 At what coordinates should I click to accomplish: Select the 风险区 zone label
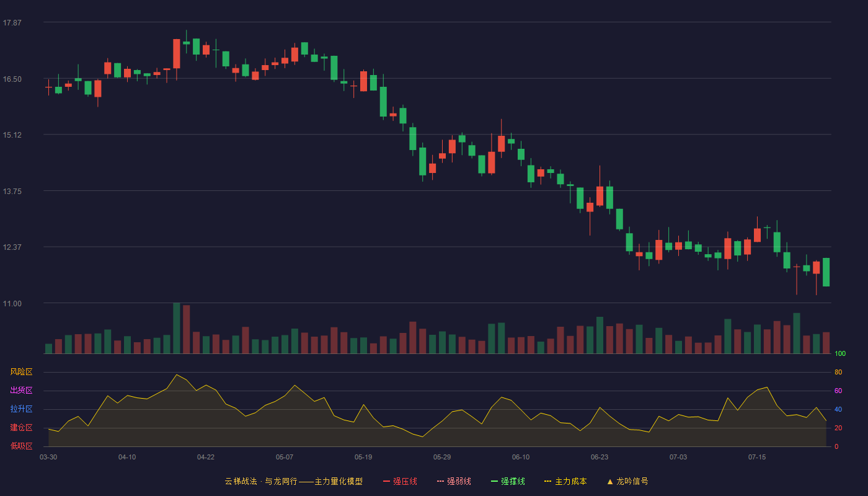pos(21,372)
